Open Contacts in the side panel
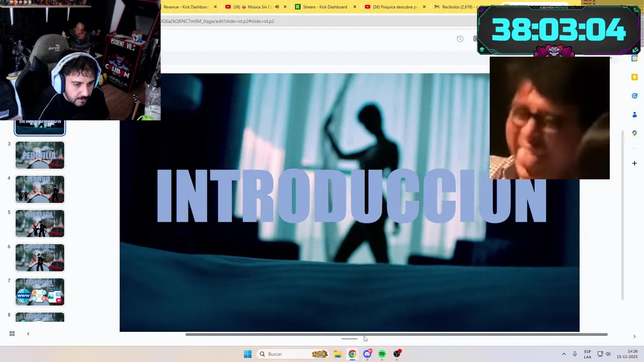Image resolution: width=644 pixels, height=362 pixels. click(x=634, y=115)
